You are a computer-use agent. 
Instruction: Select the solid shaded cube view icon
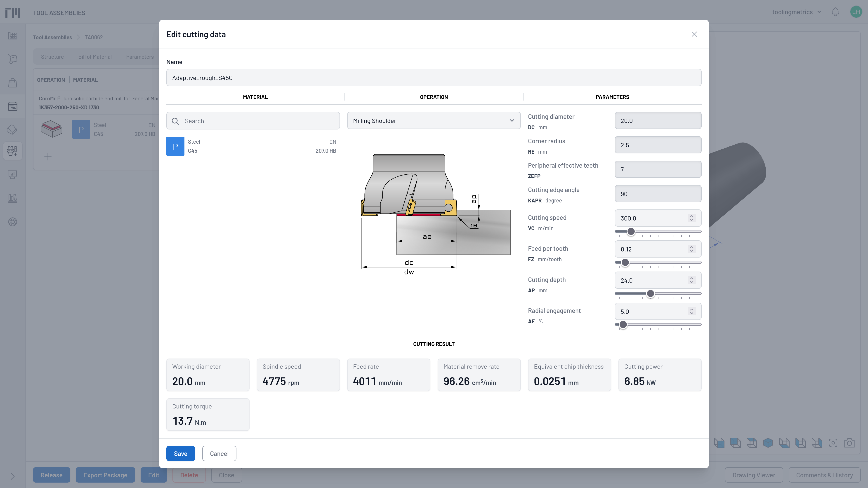point(768,443)
